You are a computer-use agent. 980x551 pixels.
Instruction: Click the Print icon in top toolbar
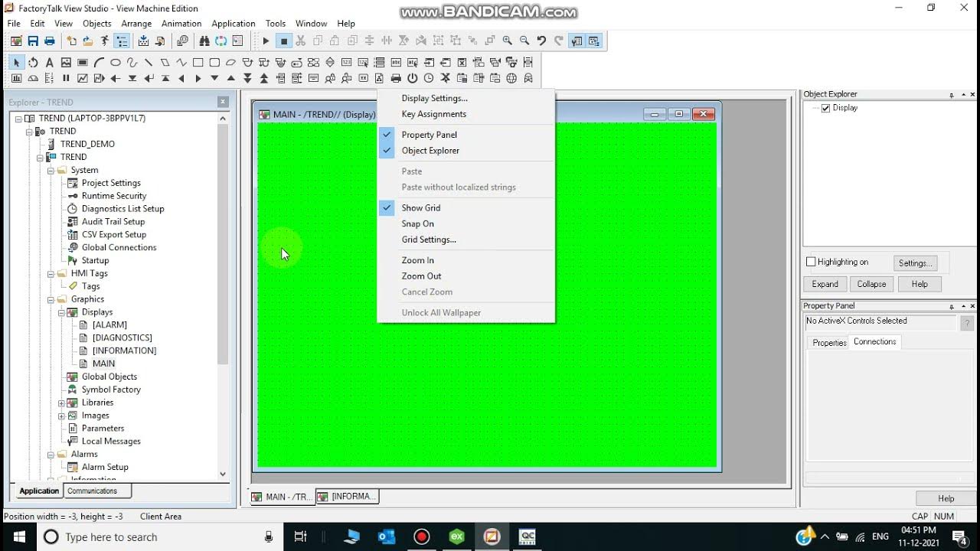50,41
